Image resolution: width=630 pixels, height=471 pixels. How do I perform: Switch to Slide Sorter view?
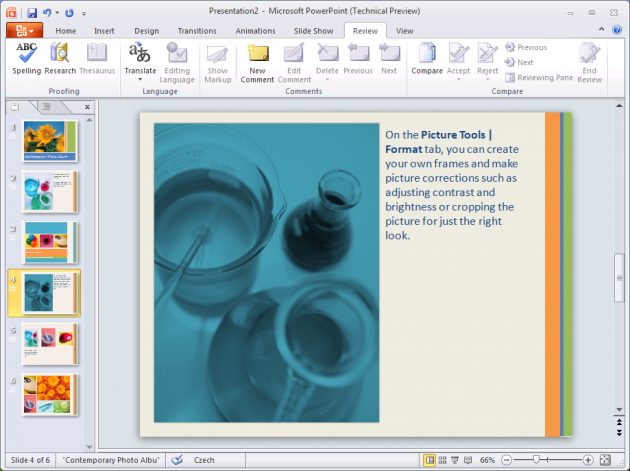click(x=442, y=460)
